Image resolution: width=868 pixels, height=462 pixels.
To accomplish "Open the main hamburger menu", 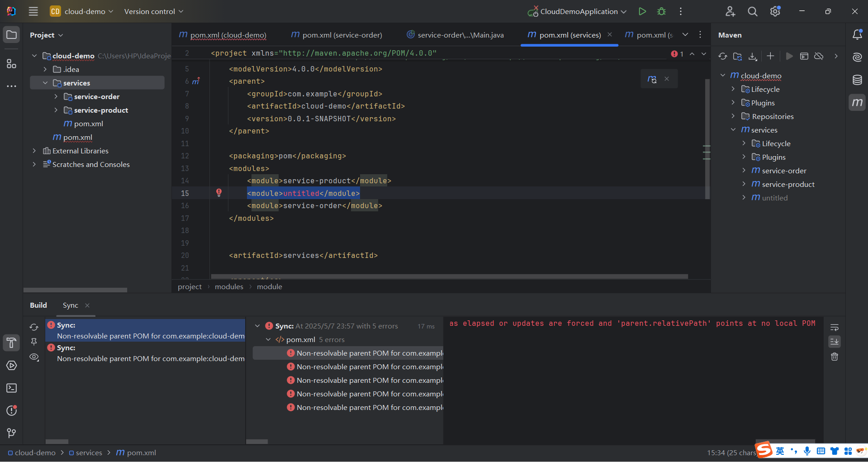I will 33,11.
